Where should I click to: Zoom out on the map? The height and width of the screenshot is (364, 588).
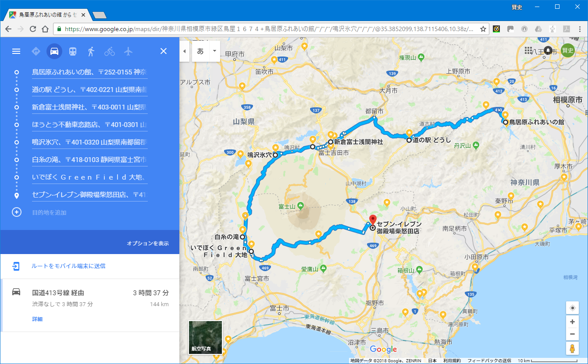(572, 335)
